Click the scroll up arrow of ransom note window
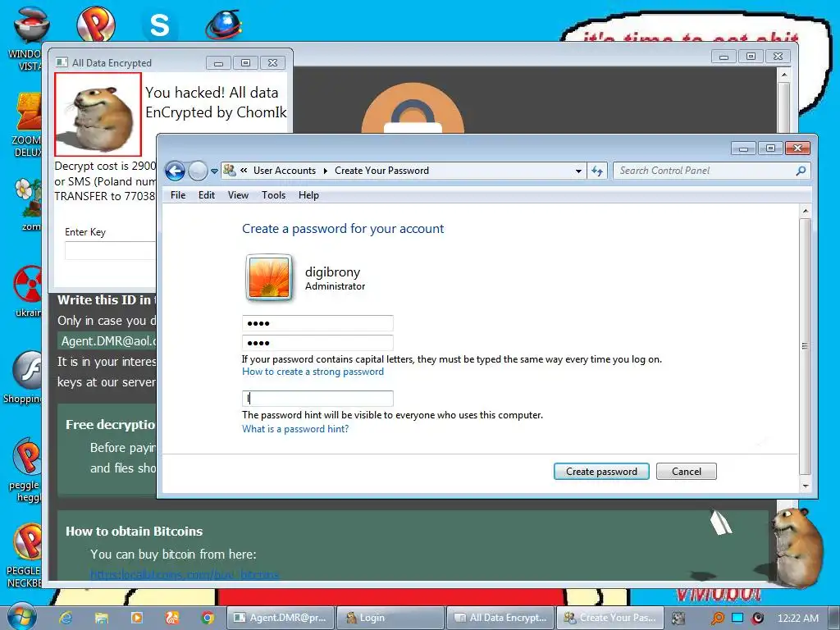The width and height of the screenshot is (840, 630). (783, 75)
